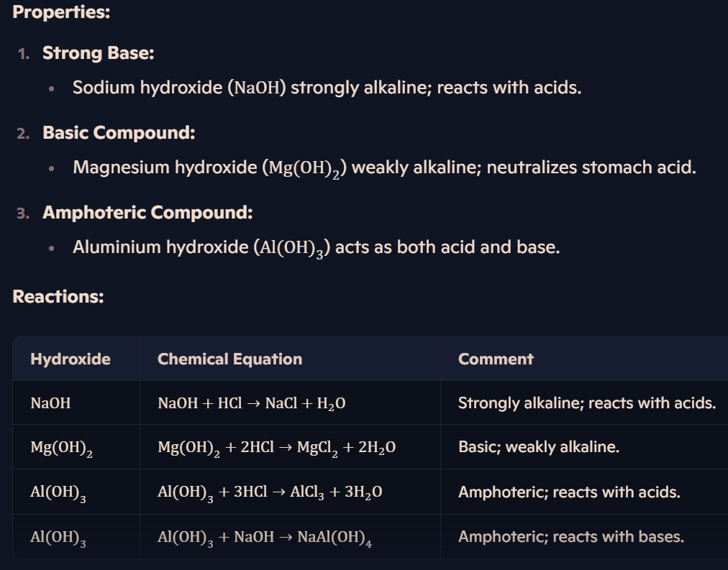Click 'Amphoteric; reacts with bases.' comment
This screenshot has width=728, height=570.
click(x=571, y=537)
